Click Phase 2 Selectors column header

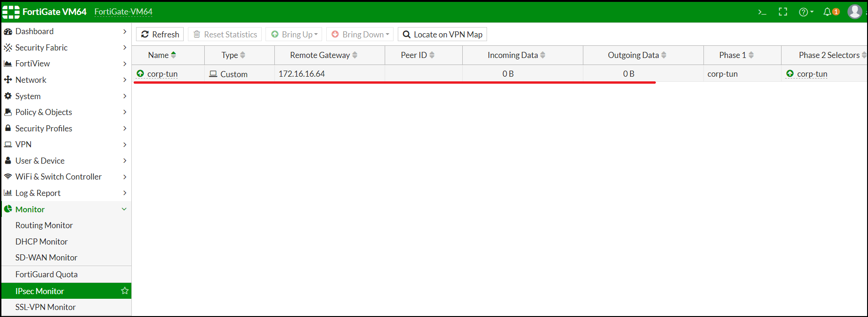coord(825,55)
